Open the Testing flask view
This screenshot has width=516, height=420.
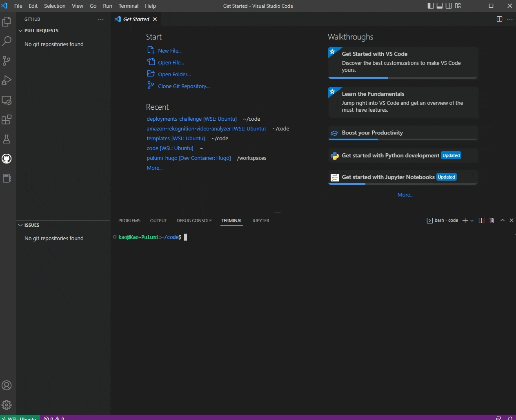point(7,139)
